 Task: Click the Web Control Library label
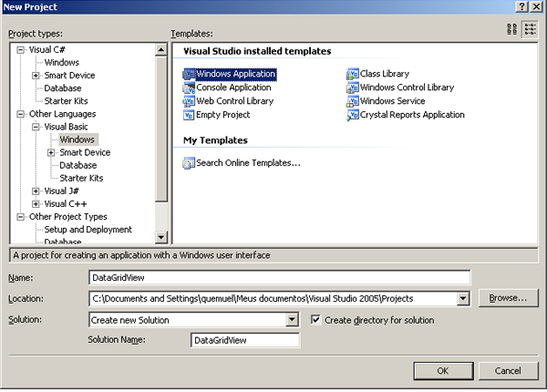[235, 101]
